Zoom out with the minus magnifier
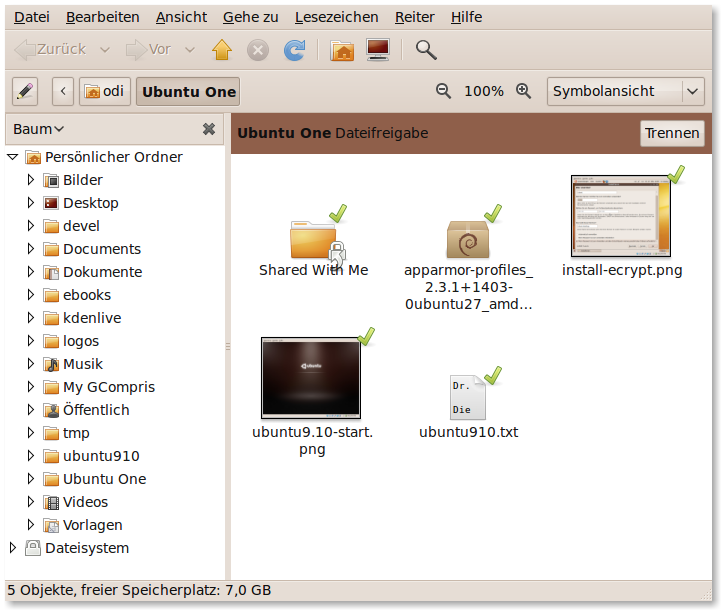The width and height of the screenshot is (721, 610). (x=443, y=91)
